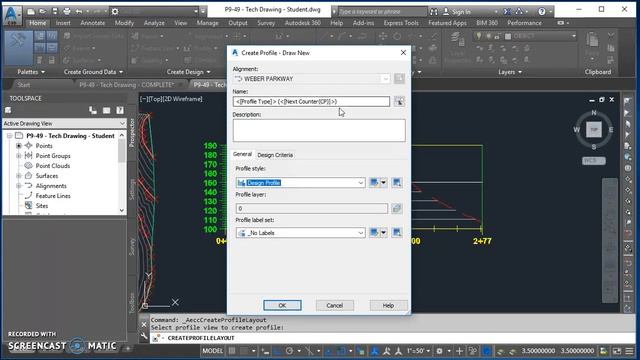This screenshot has height=360, width=640.
Task: Click the AutoCAD application menu button
Action: 11,16
